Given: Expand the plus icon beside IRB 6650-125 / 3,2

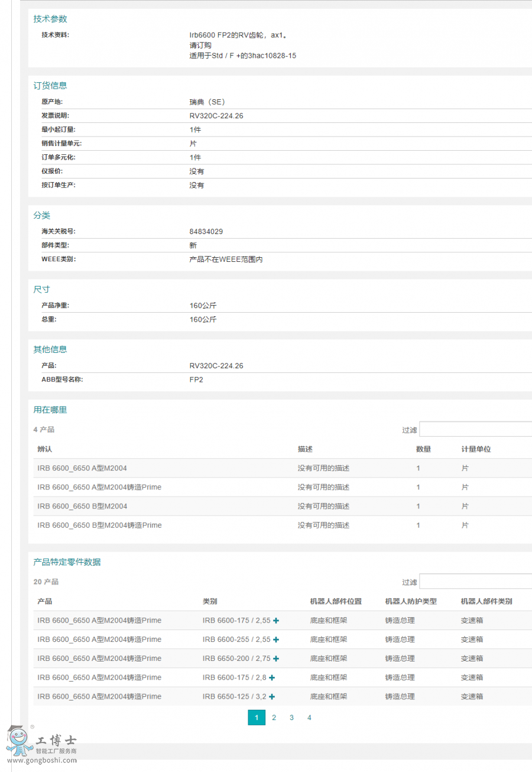Looking at the screenshot, I should [x=273, y=696].
